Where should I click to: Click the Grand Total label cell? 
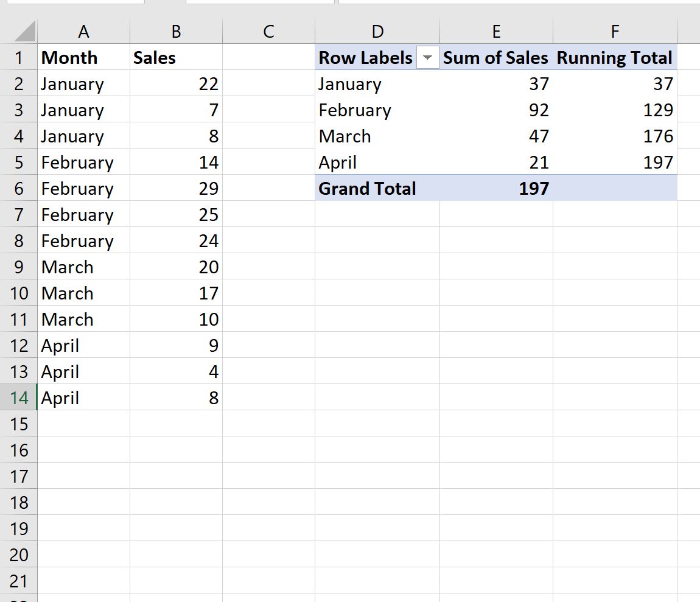tap(377, 189)
